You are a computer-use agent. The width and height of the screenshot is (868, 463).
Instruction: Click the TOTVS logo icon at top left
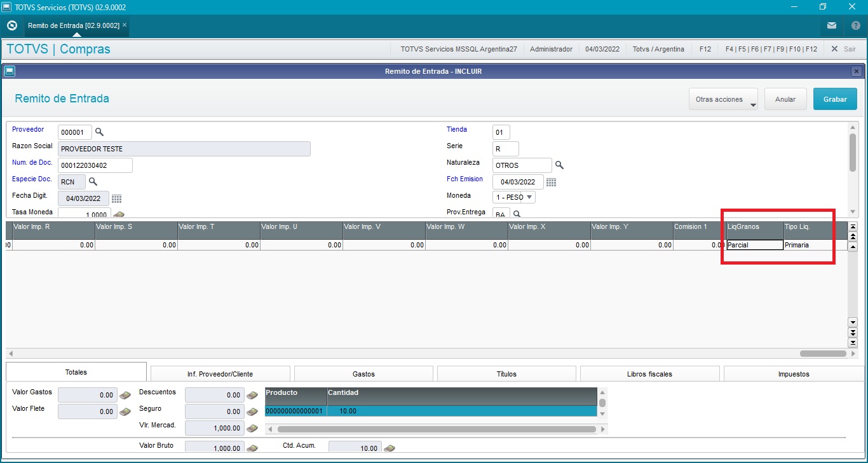click(11, 25)
